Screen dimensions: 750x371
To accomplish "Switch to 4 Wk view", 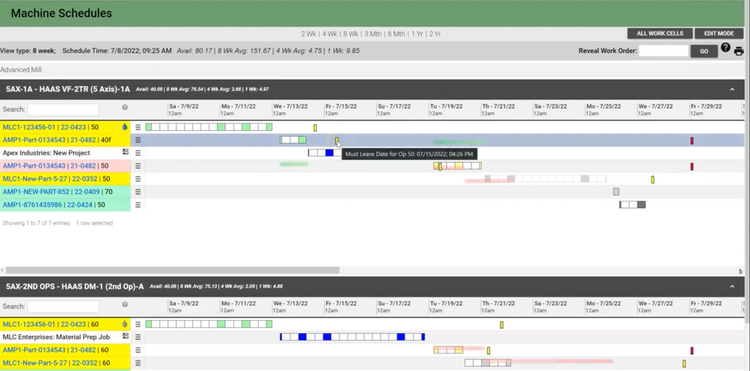I will pos(330,34).
